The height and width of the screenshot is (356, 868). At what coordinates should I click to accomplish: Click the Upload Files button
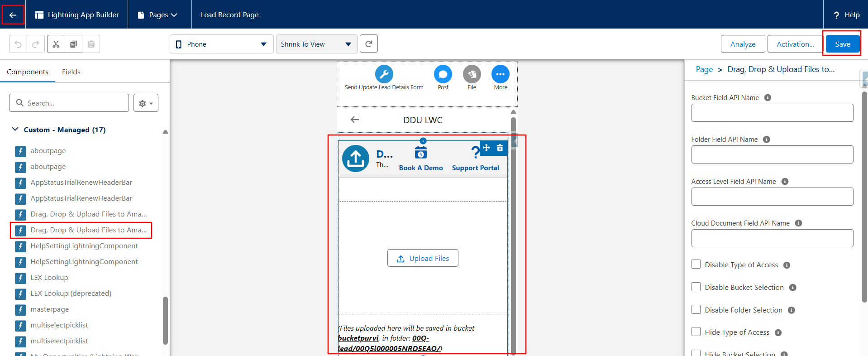[423, 258]
